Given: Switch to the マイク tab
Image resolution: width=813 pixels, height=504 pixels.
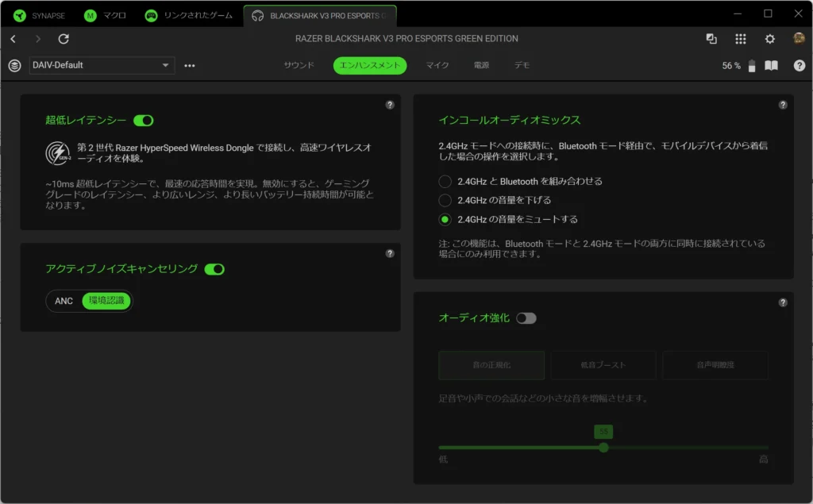Looking at the screenshot, I should (x=437, y=65).
